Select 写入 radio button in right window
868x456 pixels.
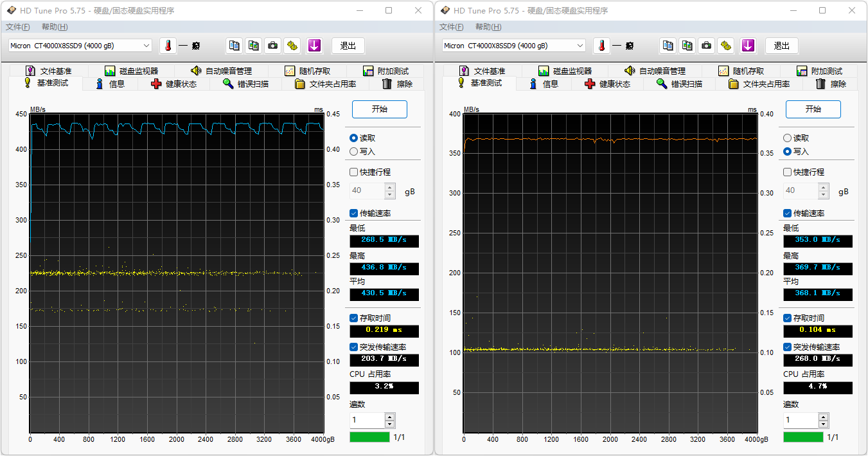pos(787,152)
